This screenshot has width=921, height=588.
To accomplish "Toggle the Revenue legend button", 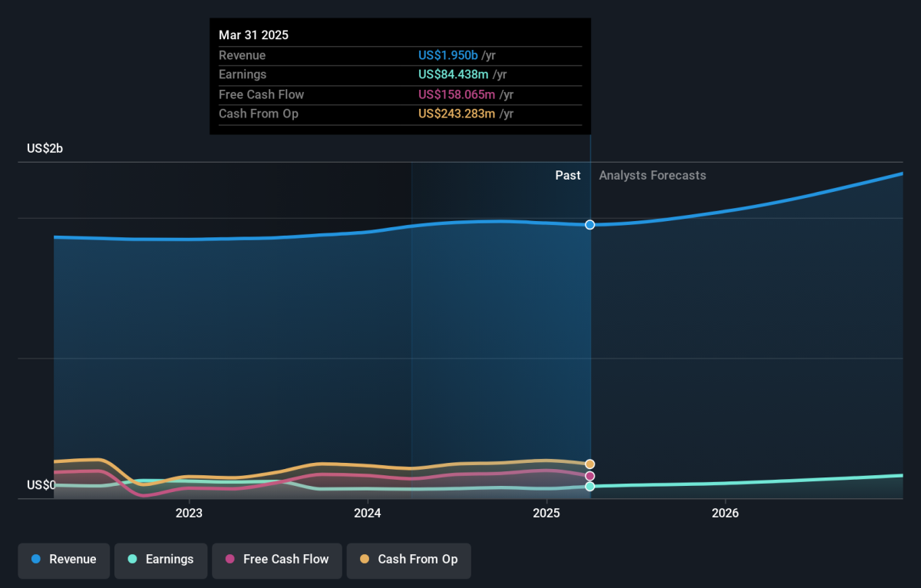I will [64, 560].
